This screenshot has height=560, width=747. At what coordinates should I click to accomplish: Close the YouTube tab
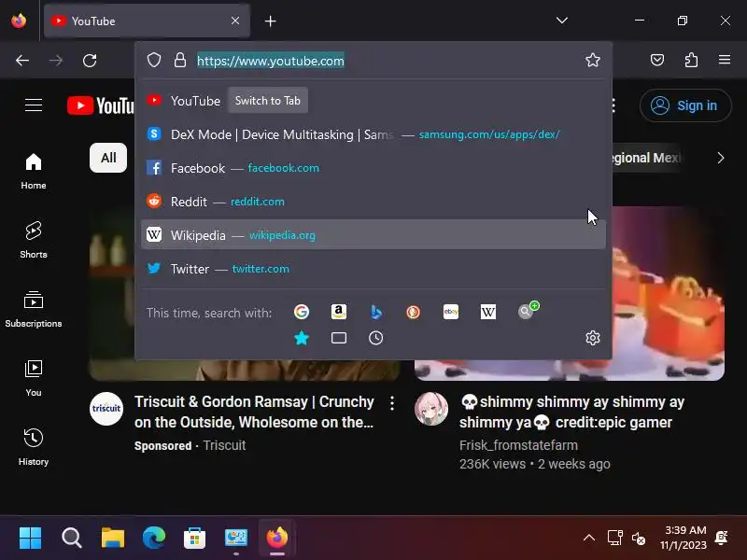(235, 21)
